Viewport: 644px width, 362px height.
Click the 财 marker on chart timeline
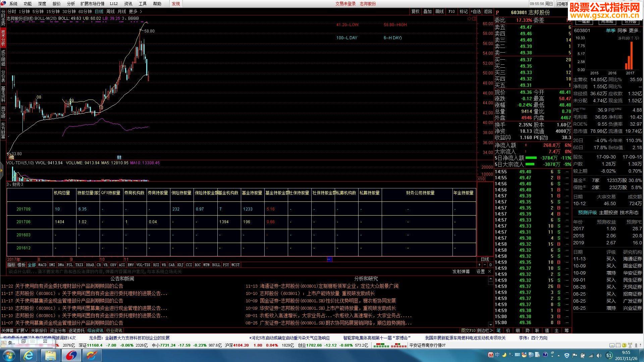(119, 157)
